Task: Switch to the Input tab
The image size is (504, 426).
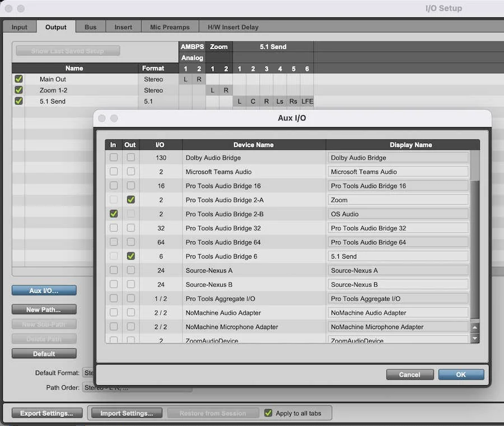Action: pos(19,26)
